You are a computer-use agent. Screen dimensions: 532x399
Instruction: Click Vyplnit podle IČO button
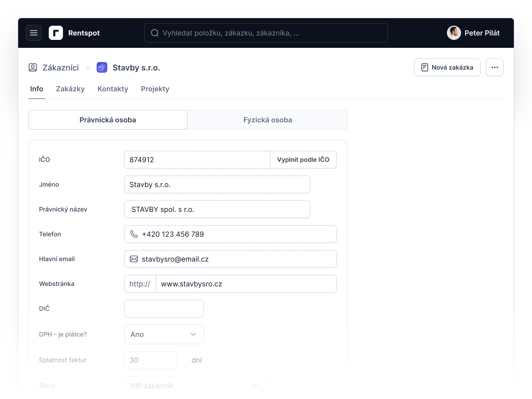[303, 160]
